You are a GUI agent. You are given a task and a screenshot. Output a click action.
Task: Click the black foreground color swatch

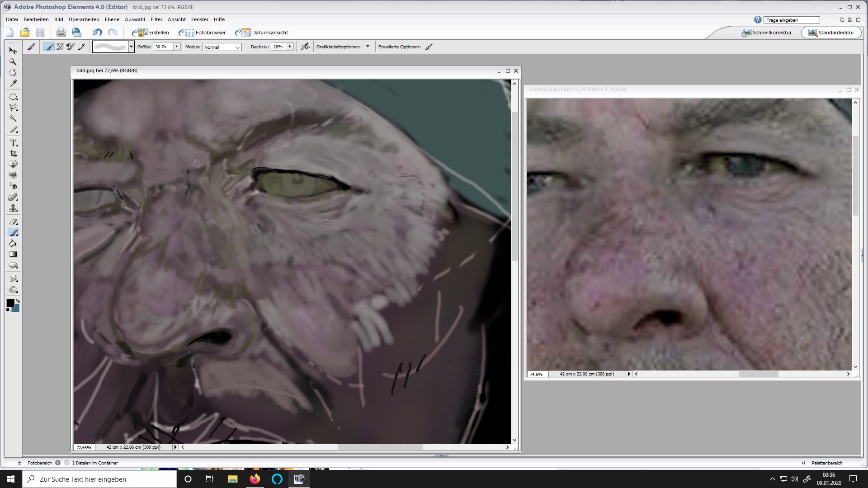[10, 303]
